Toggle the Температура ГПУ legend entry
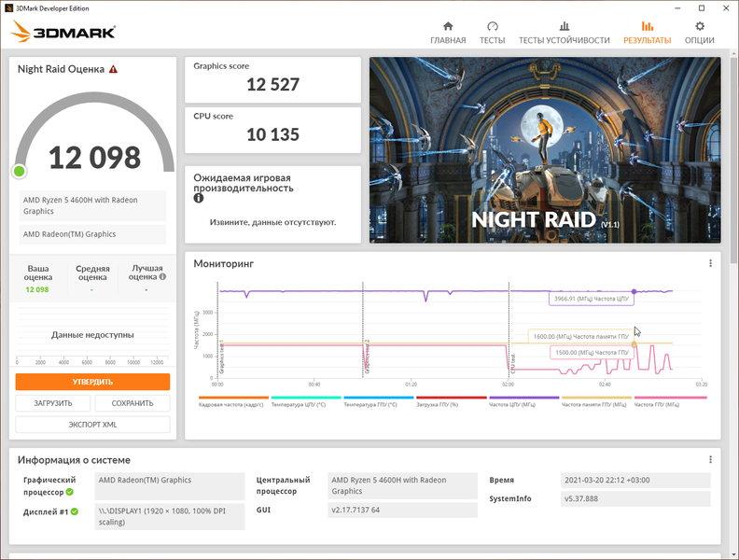Screen dimensions: 739x560 pos(379,401)
